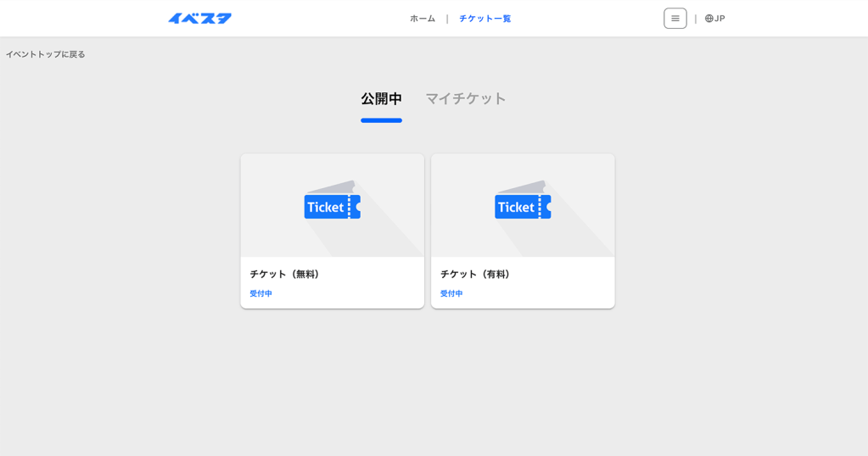This screenshot has height=456, width=868.
Task: Click 受付中 status on the free ticket
Action: [260, 293]
